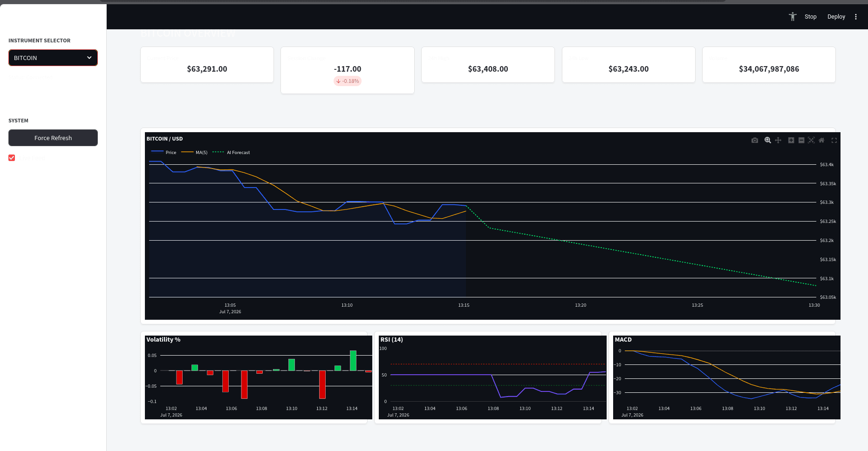Click the RSI (14) chart title
Image resolution: width=868 pixels, height=451 pixels.
[x=392, y=340]
